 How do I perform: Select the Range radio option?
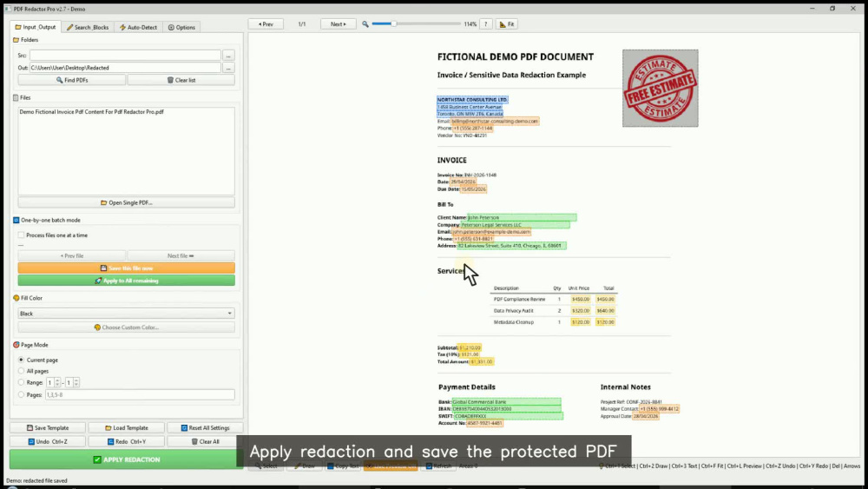click(x=22, y=382)
